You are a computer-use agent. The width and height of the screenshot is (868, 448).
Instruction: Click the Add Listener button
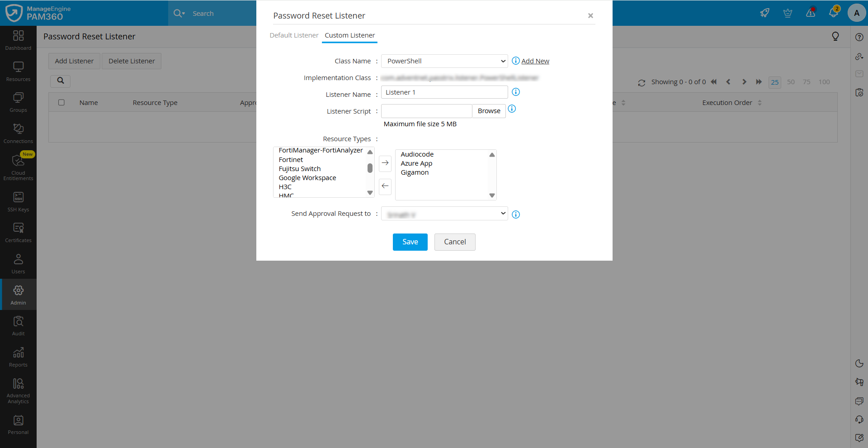pyautogui.click(x=74, y=61)
